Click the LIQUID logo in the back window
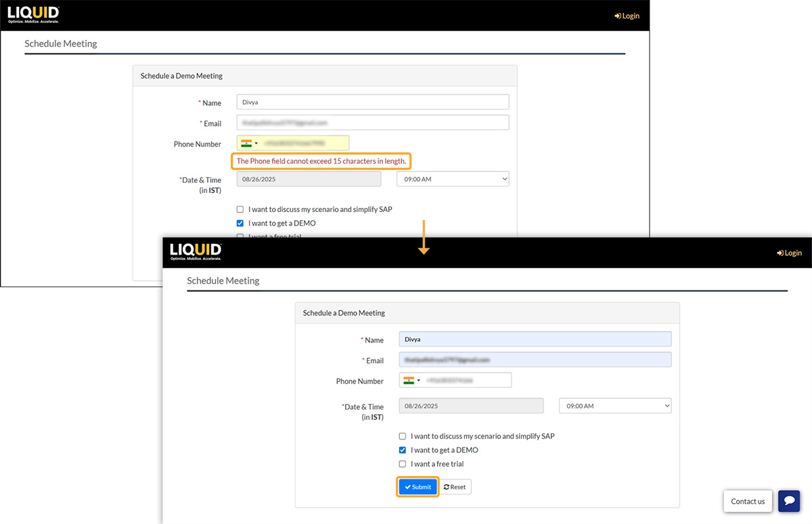The height and width of the screenshot is (524, 812). tap(33, 15)
